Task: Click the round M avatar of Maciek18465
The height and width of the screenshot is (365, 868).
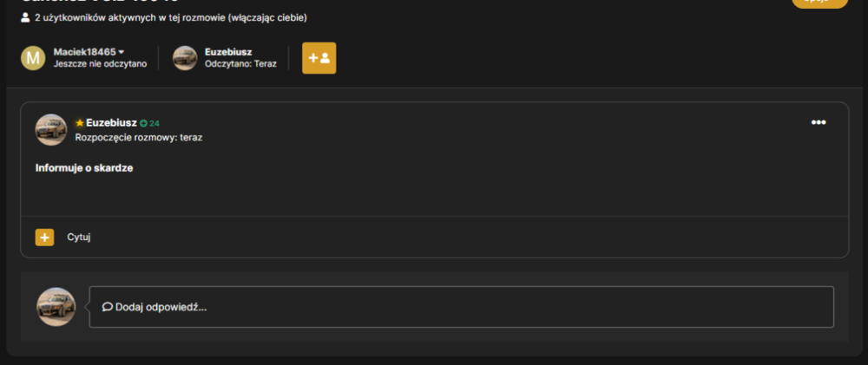Action: coord(33,58)
